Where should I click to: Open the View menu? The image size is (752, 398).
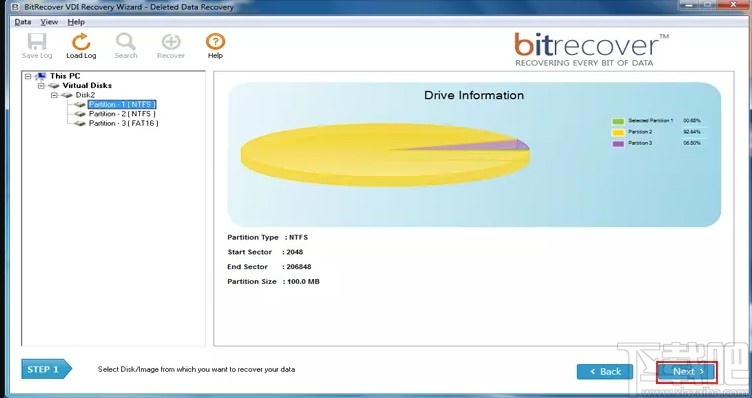pyautogui.click(x=49, y=22)
